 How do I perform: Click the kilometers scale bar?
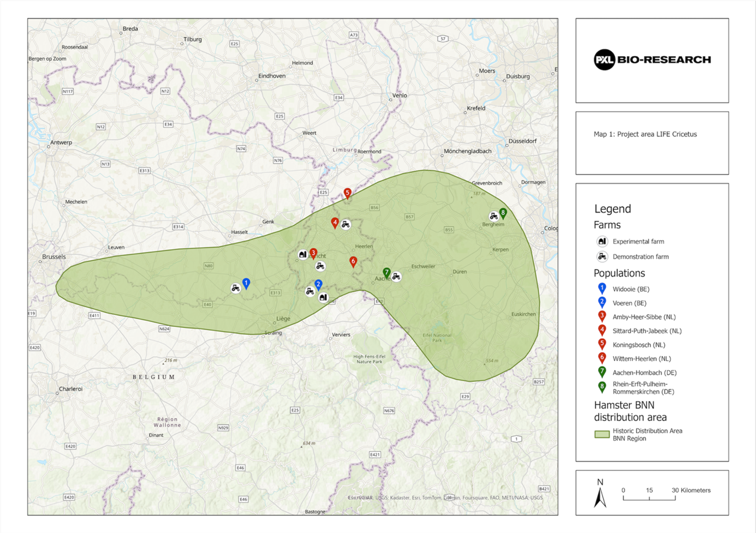point(649,497)
